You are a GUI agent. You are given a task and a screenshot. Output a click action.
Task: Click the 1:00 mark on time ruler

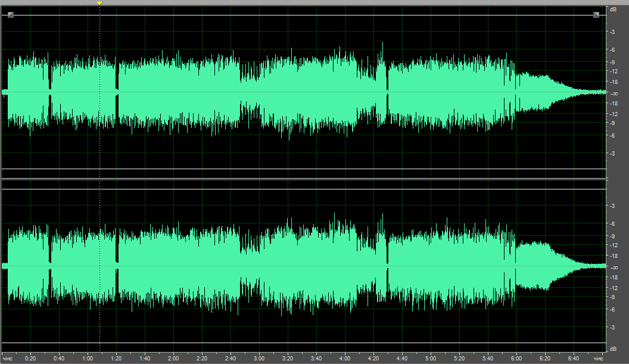tap(88, 359)
